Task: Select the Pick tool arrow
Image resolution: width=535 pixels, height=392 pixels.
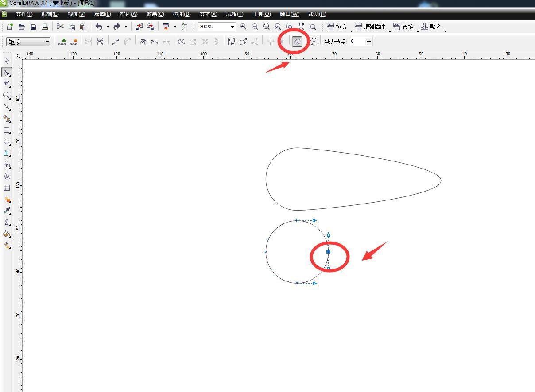Action: (7, 61)
